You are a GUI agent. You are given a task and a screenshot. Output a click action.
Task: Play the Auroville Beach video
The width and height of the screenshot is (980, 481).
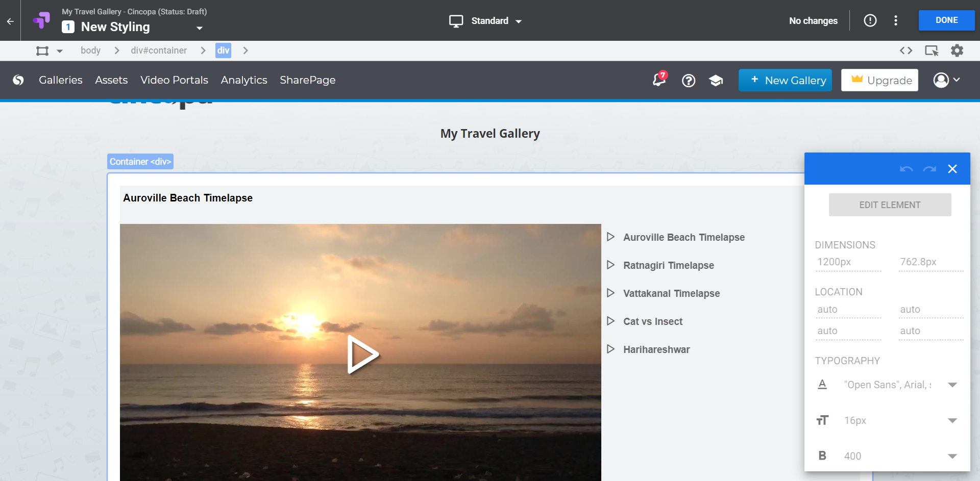click(x=362, y=354)
